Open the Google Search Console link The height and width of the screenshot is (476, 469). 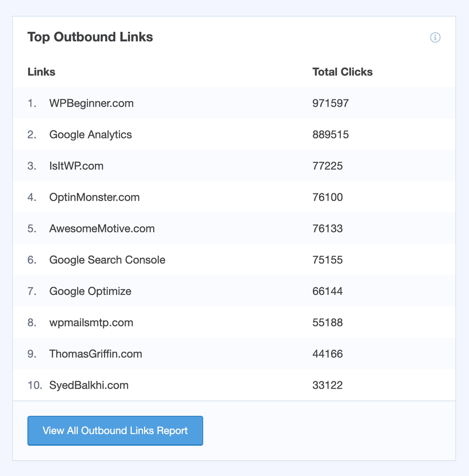(x=107, y=260)
